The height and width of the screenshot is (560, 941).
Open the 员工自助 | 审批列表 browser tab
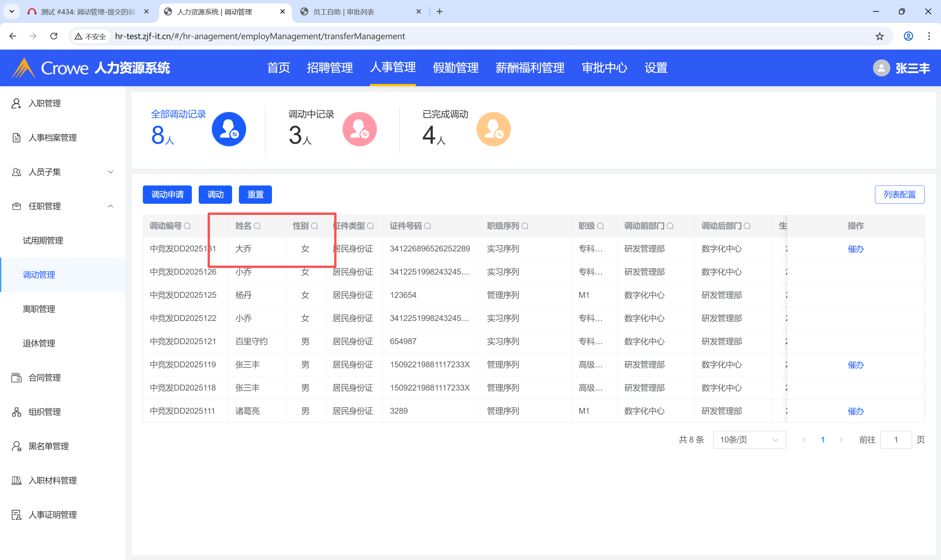click(x=344, y=12)
